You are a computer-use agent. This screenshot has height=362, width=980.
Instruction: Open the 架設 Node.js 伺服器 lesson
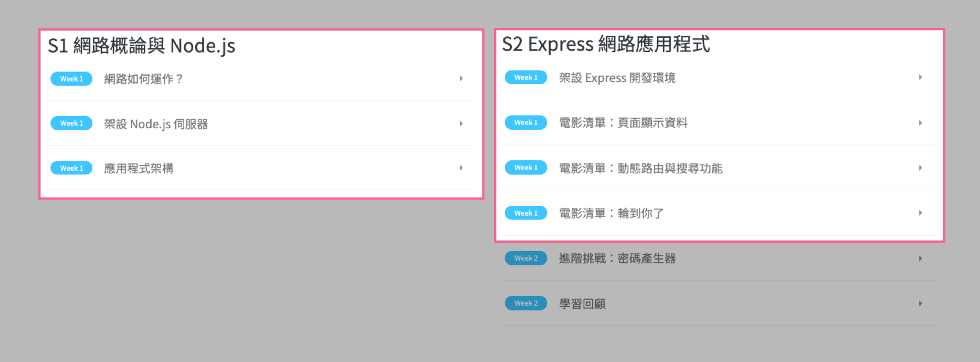point(156,124)
